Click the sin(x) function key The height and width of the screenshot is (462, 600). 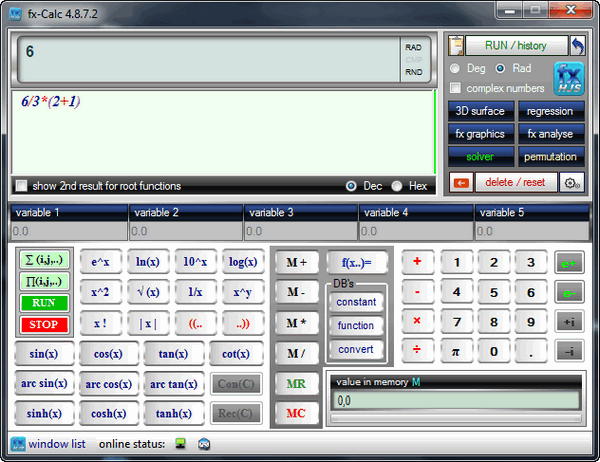[44, 354]
